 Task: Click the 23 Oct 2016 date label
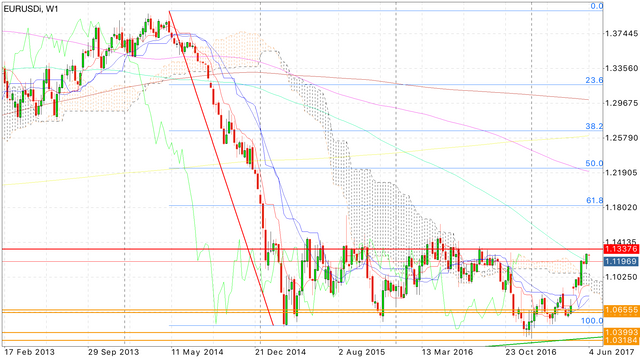tap(531, 352)
